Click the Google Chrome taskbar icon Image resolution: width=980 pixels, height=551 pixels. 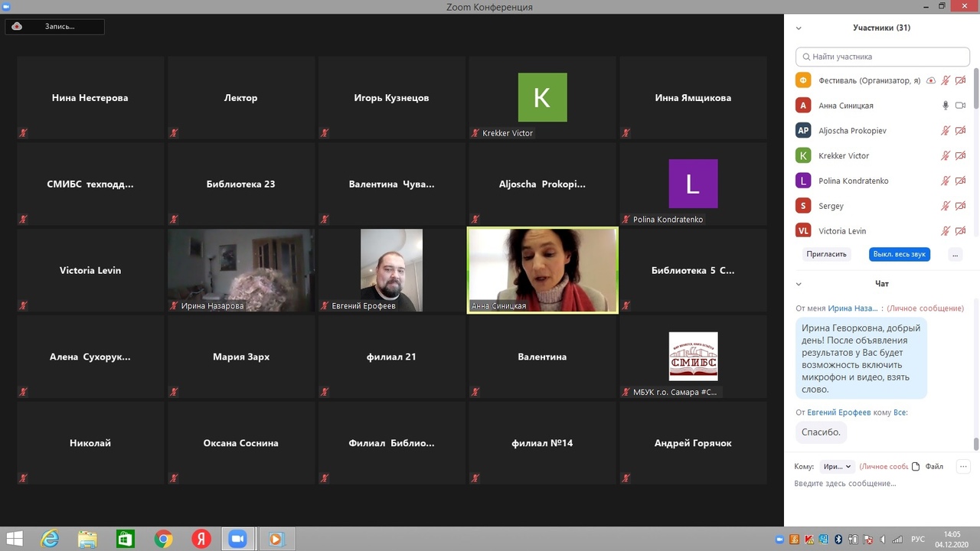[163, 539]
